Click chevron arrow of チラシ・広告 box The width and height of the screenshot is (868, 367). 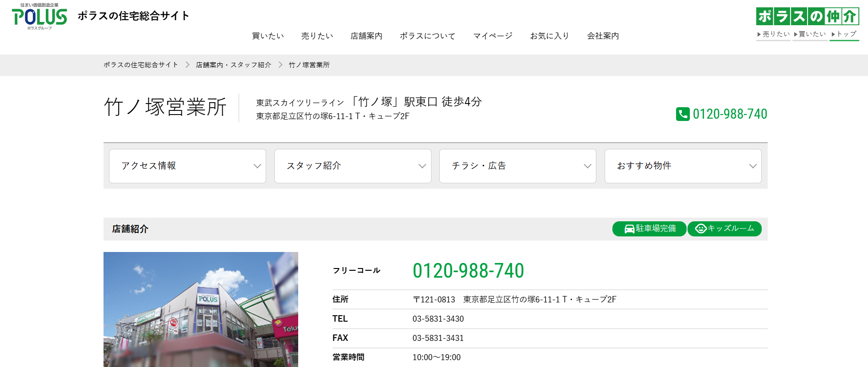pyautogui.click(x=588, y=166)
